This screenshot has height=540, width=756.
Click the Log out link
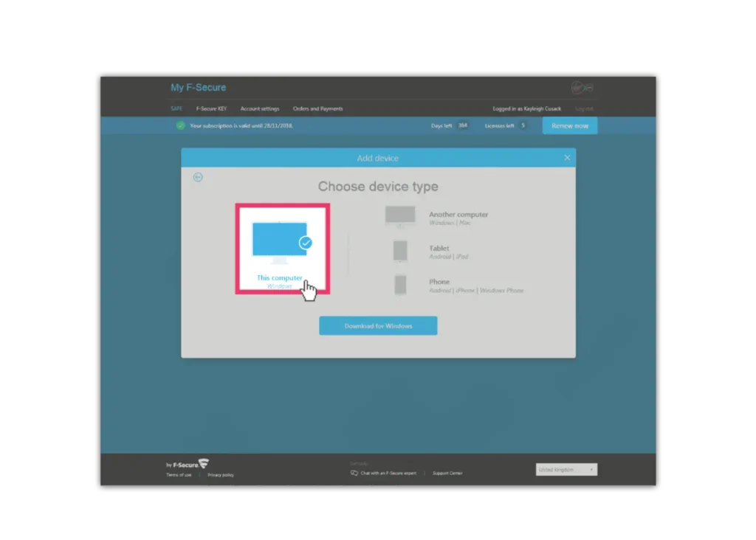585,109
